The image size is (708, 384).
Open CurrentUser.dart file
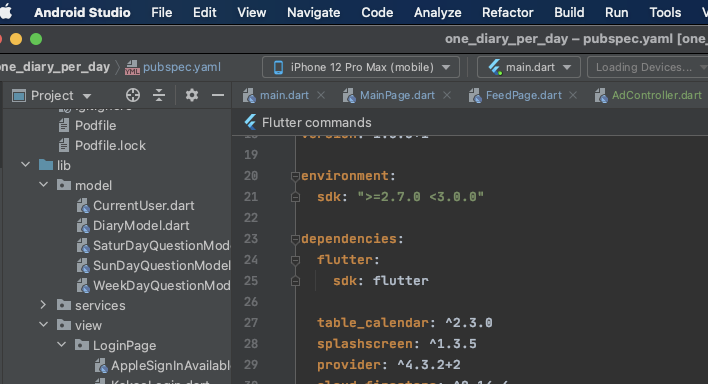[144, 206]
